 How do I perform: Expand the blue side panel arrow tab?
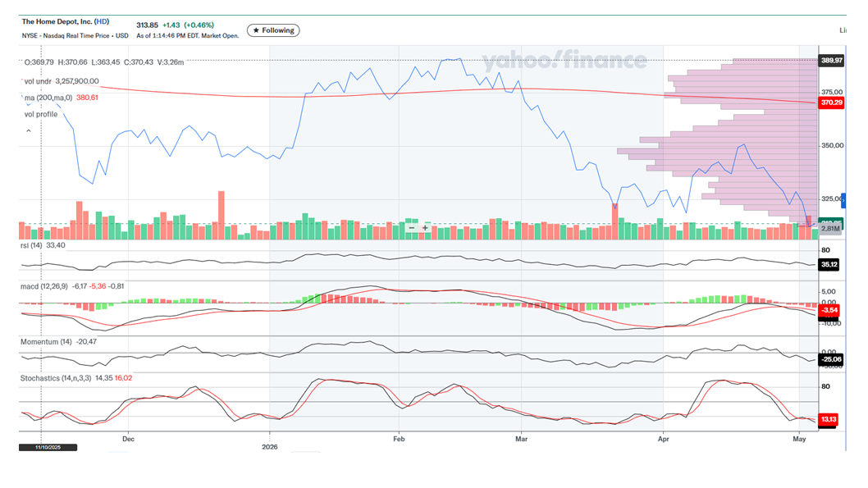(843, 200)
